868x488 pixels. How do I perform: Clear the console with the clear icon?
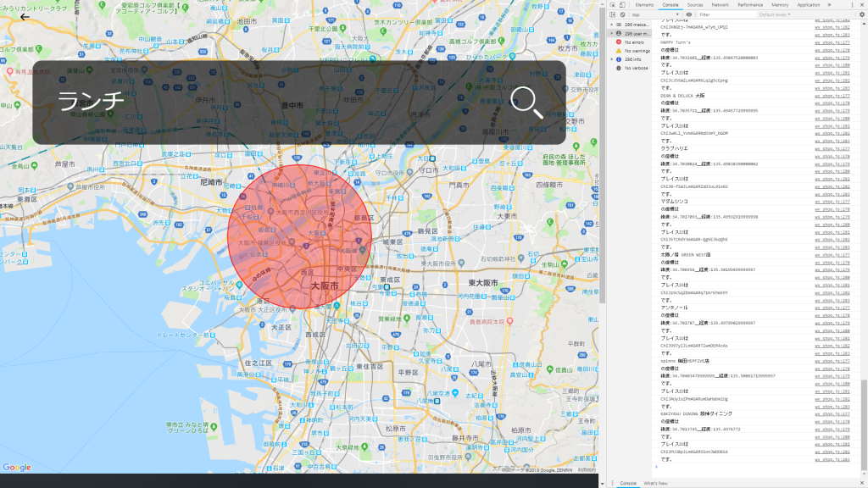(x=622, y=15)
